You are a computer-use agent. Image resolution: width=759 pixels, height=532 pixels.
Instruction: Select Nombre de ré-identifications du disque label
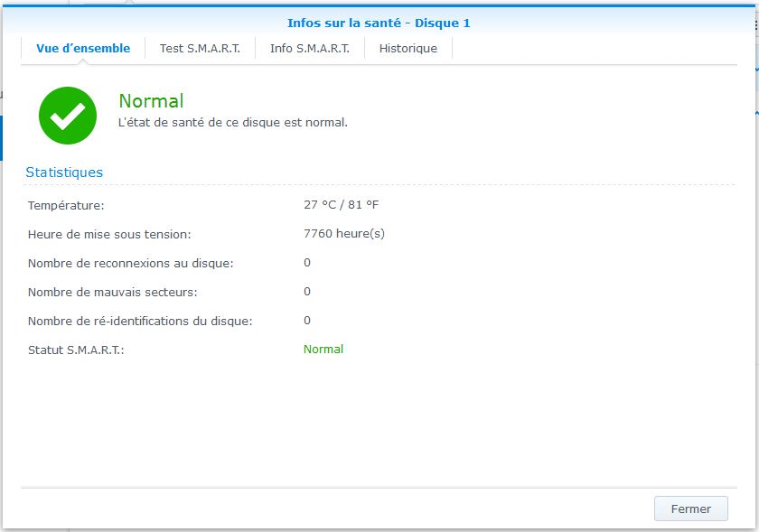click(x=140, y=321)
